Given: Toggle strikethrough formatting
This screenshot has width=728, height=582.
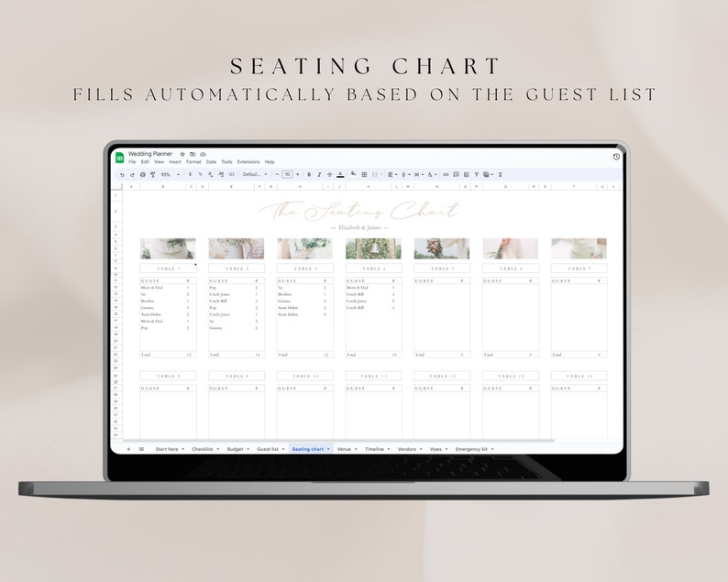Looking at the screenshot, I should (x=330, y=175).
